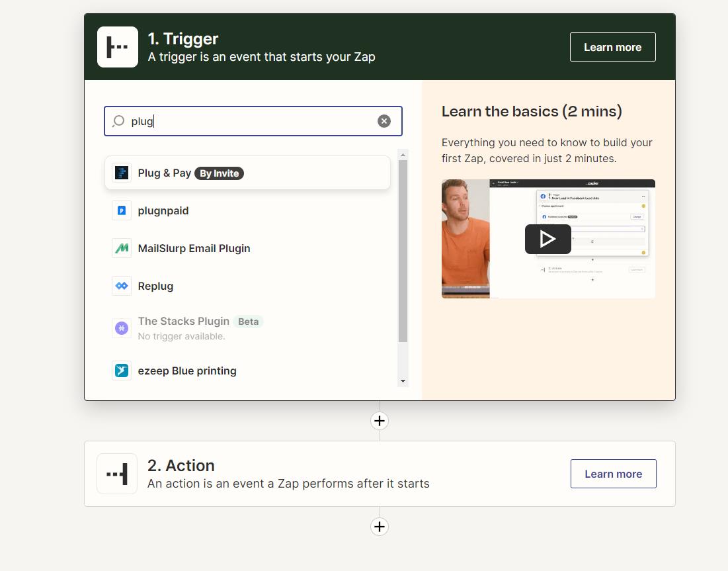
Task: Click the Replug app icon
Action: click(122, 286)
